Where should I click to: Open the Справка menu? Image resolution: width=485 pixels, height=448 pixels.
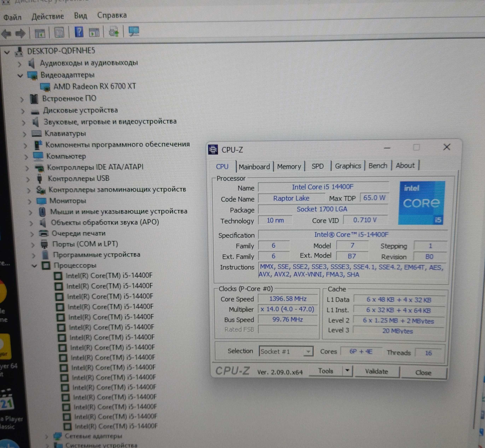click(x=112, y=15)
